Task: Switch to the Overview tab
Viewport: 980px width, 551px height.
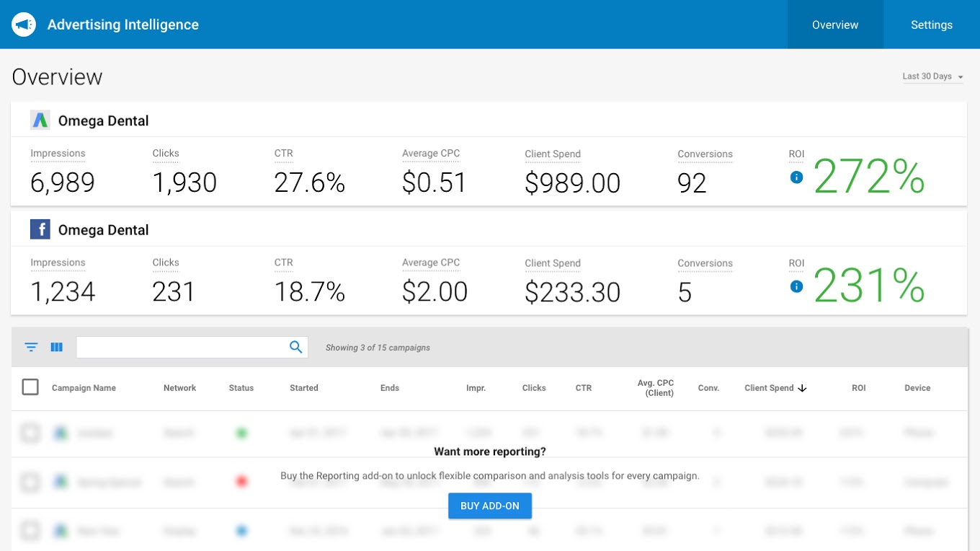Action: click(x=835, y=25)
